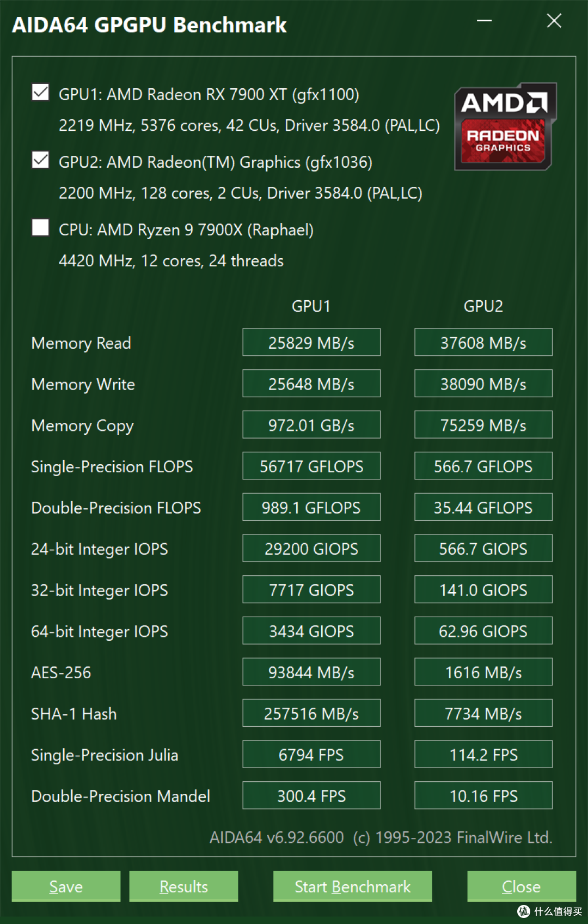The height and width of the screenshot is (924, 588).
Task: Disable GPU2: AMD Radeon(TM) Graphics
Action: coord(40,160)
